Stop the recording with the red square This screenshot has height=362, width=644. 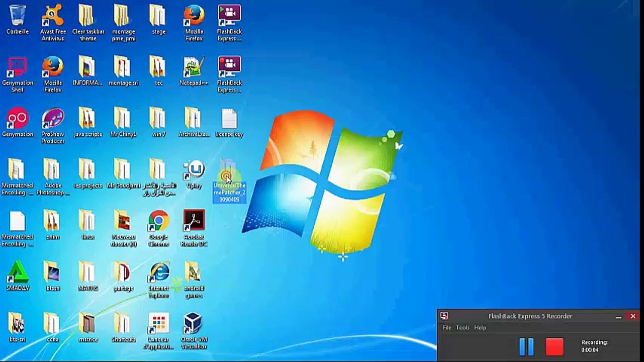click(x=555, y=346)
